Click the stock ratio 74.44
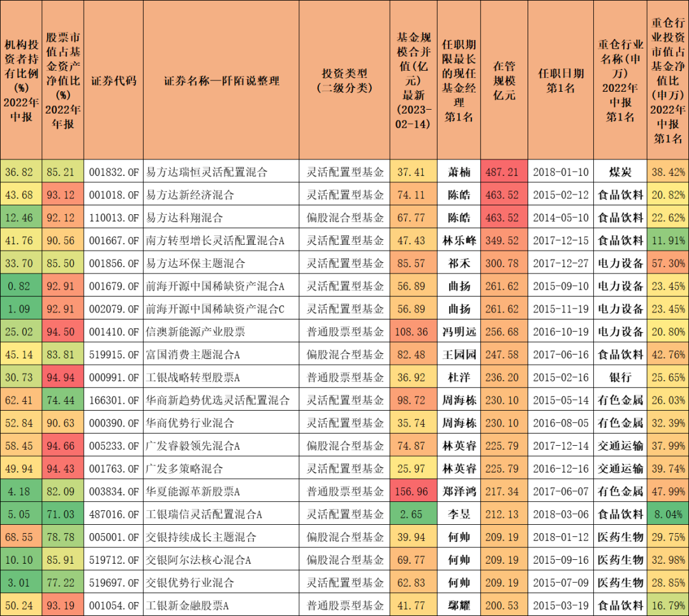 tap(63, 400)
